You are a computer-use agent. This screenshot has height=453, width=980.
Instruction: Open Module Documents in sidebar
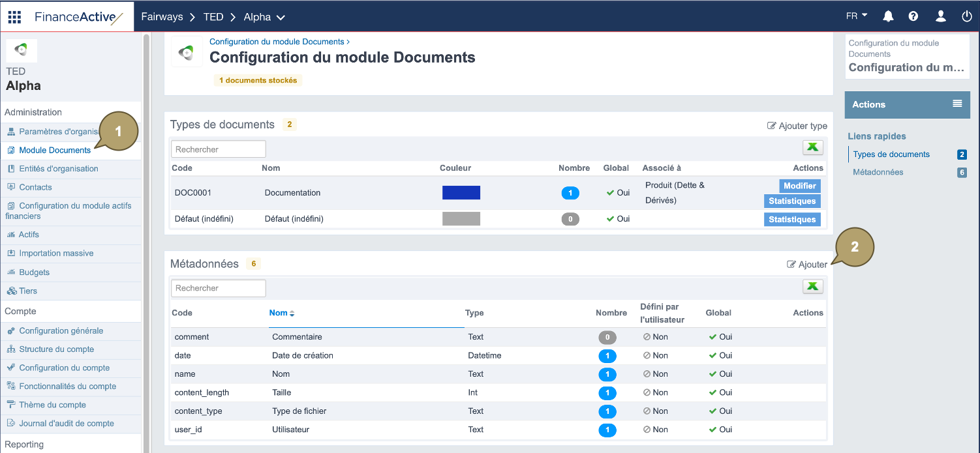point(55,150)
